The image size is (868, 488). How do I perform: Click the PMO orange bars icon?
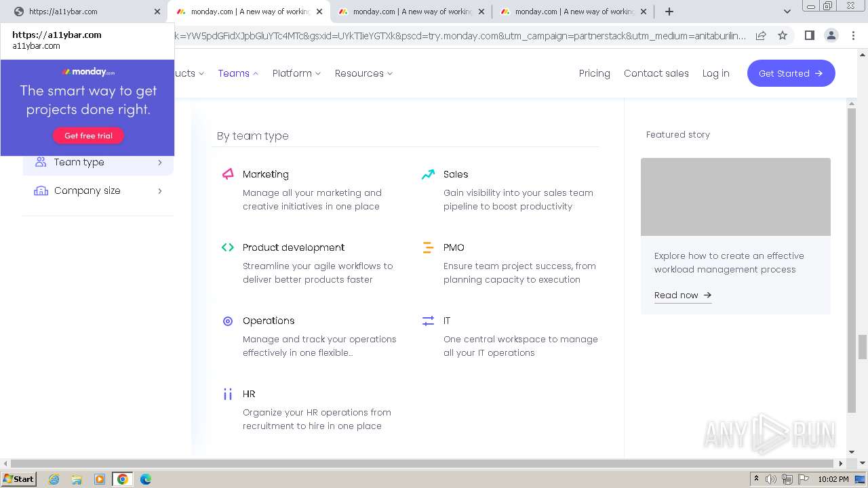(x=428, y=247)
